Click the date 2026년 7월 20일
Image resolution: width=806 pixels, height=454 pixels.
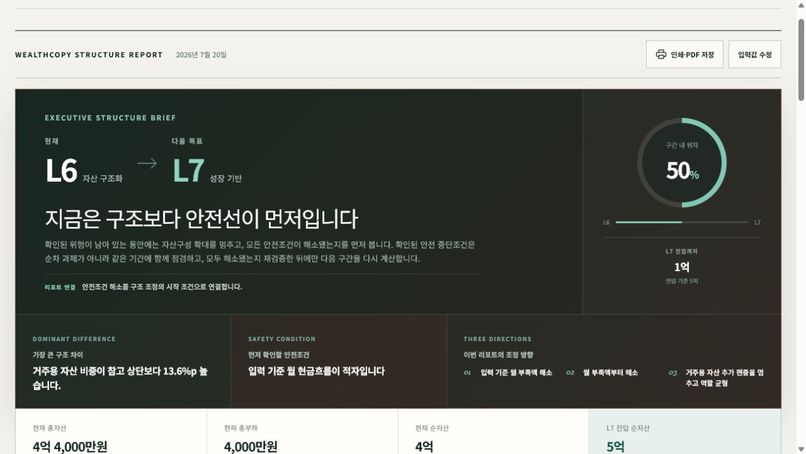tap(201, 55)
